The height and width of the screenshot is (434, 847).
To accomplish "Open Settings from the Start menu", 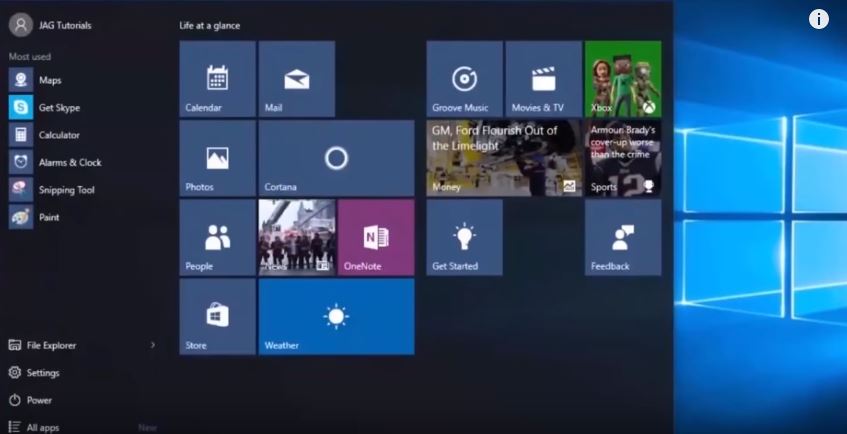I will click(43, 373).
